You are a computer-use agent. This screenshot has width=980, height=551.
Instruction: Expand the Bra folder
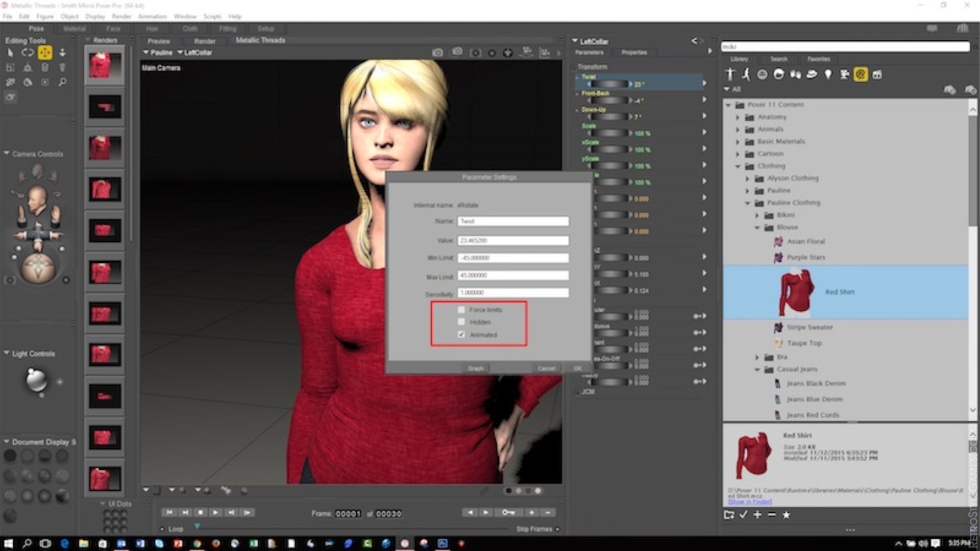coord(757,357)
